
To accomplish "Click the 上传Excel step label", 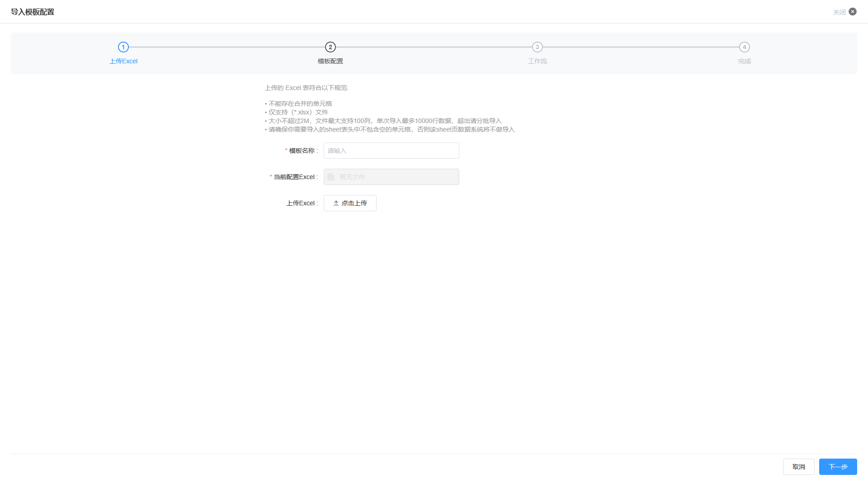I will pyautogui.click(x=123, y=61).
